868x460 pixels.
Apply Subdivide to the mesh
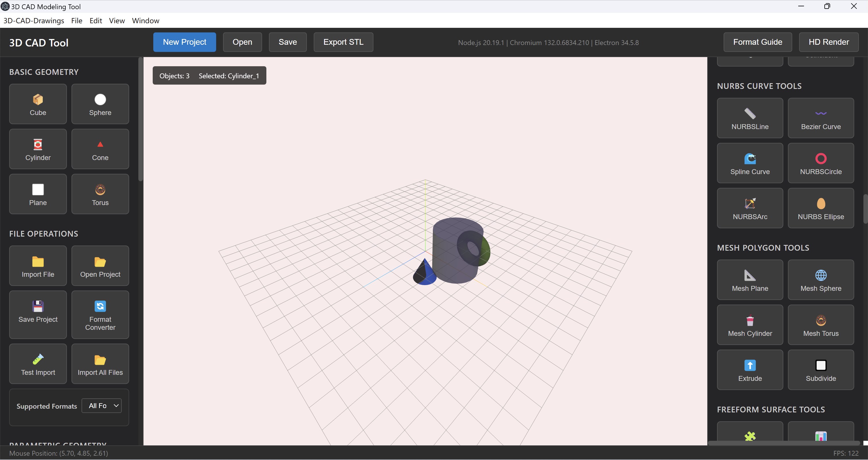pos(821,369)
